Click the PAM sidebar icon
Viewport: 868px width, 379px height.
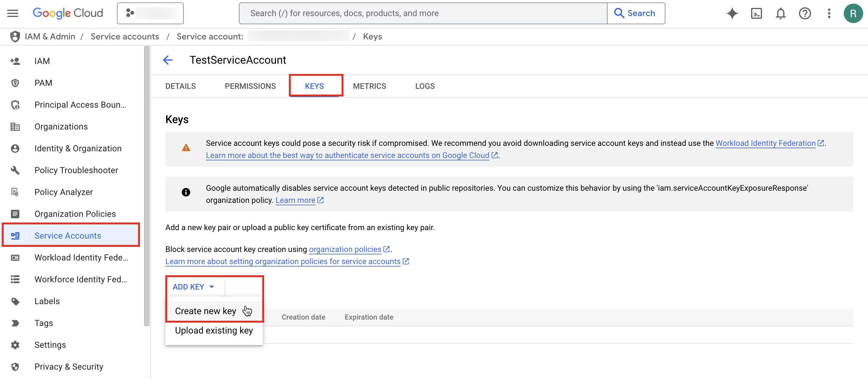tap(15, 83)
